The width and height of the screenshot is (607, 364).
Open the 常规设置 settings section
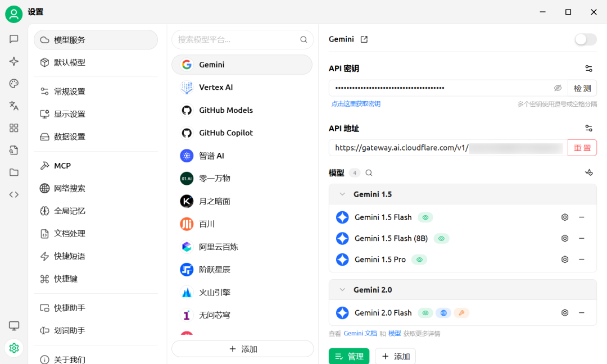pos(96,92)
